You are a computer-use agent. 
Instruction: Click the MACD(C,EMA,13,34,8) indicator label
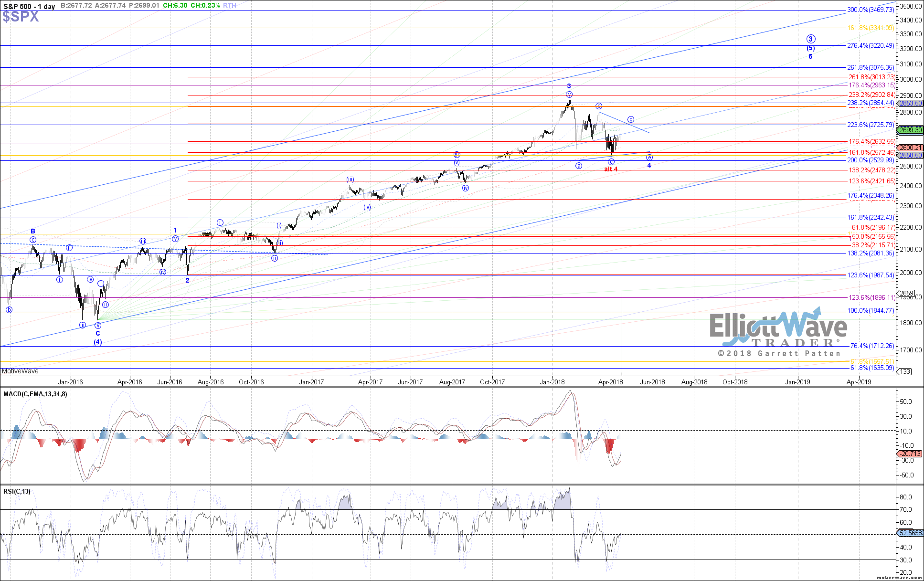(35, 394)
